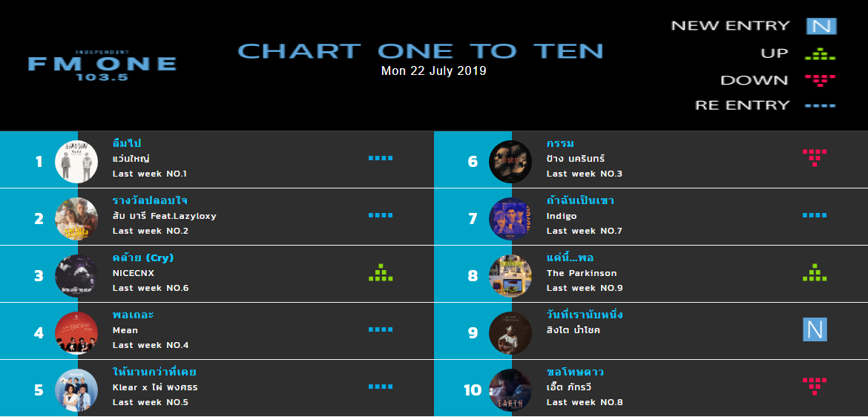
Task: Click the artist name The Parkinson
Action: click(x=581, y=273)
